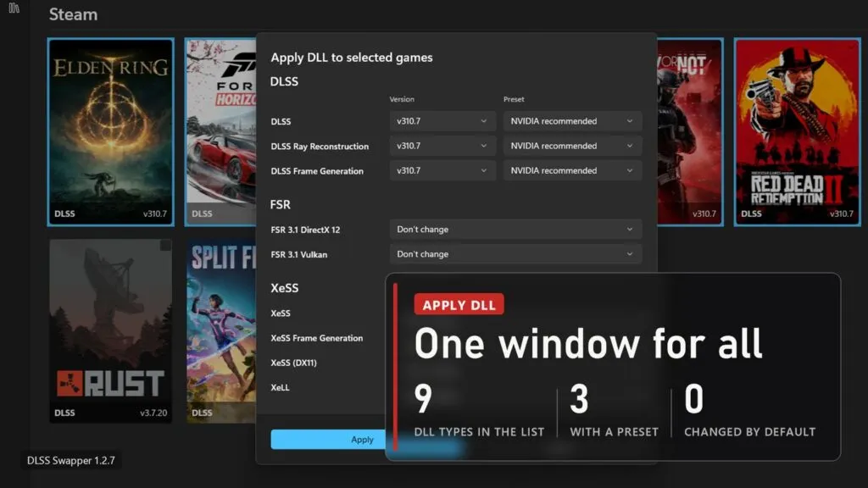Screen dimensions: 868x488
Task: Select the Split Fiction game card
Action: tap(221, 331)
